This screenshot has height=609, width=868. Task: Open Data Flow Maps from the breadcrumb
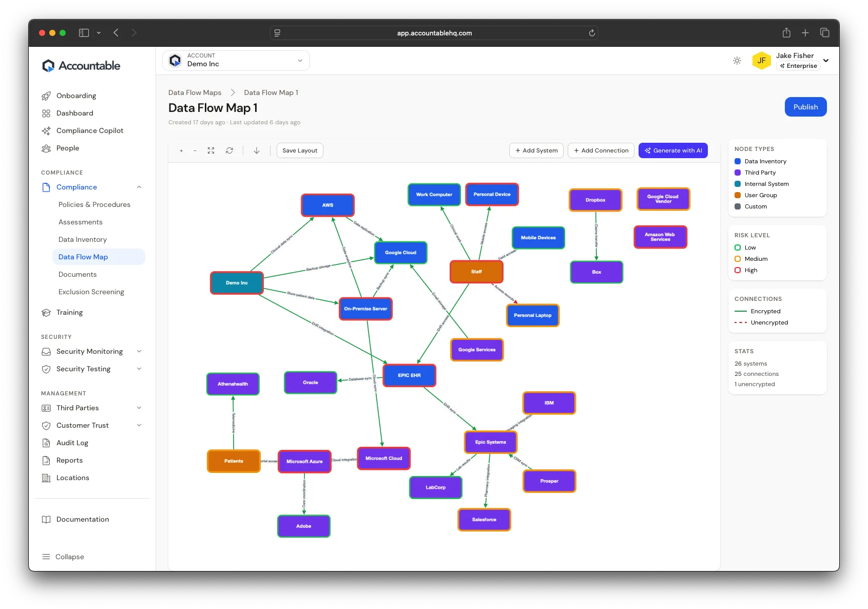195,92
